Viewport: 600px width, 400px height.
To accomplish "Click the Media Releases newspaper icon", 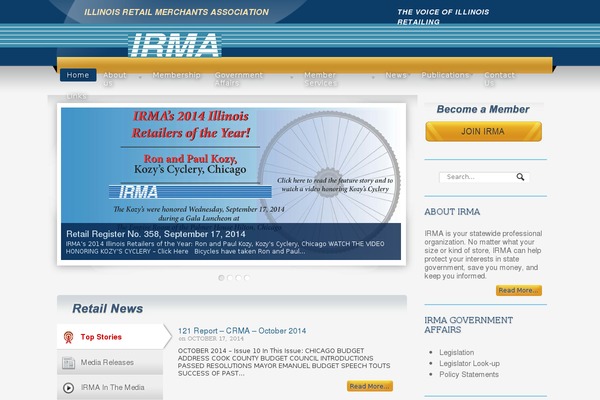I will pyautogui.click(x=68, y=362).
